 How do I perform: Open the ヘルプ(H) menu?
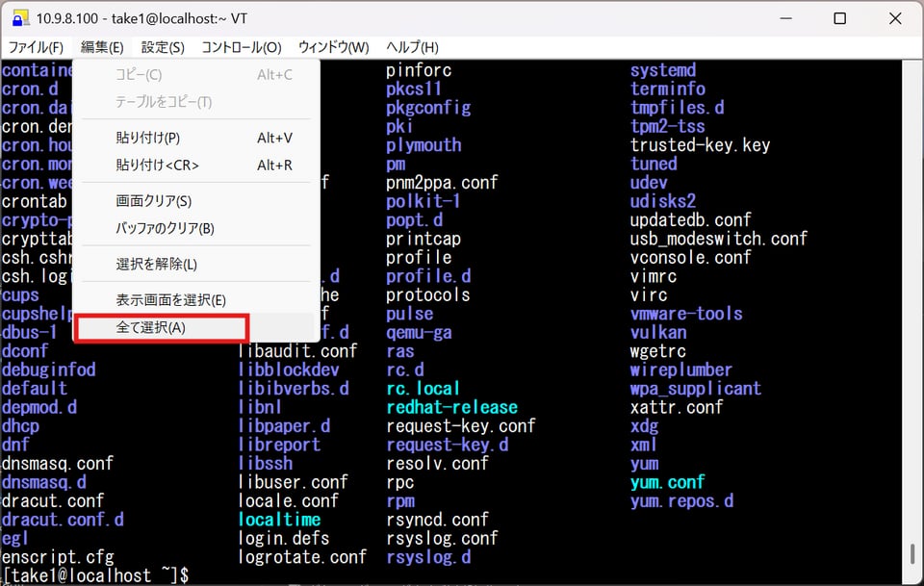pyautogui.click(x=412, y=47)
